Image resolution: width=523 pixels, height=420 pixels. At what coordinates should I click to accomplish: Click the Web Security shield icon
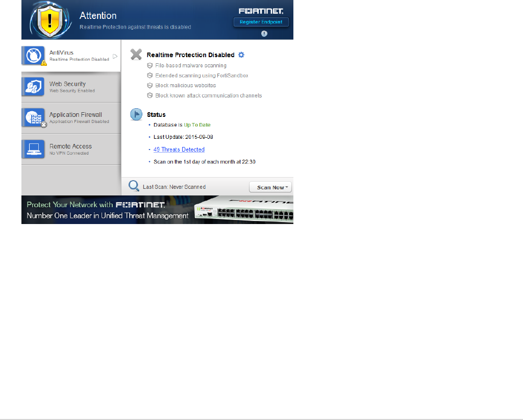(33, 87)
